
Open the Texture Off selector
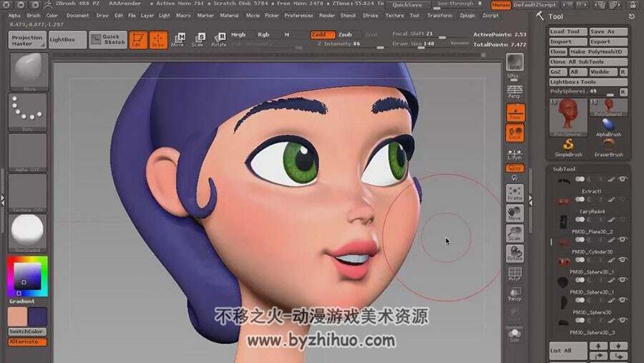pos(27,193)
